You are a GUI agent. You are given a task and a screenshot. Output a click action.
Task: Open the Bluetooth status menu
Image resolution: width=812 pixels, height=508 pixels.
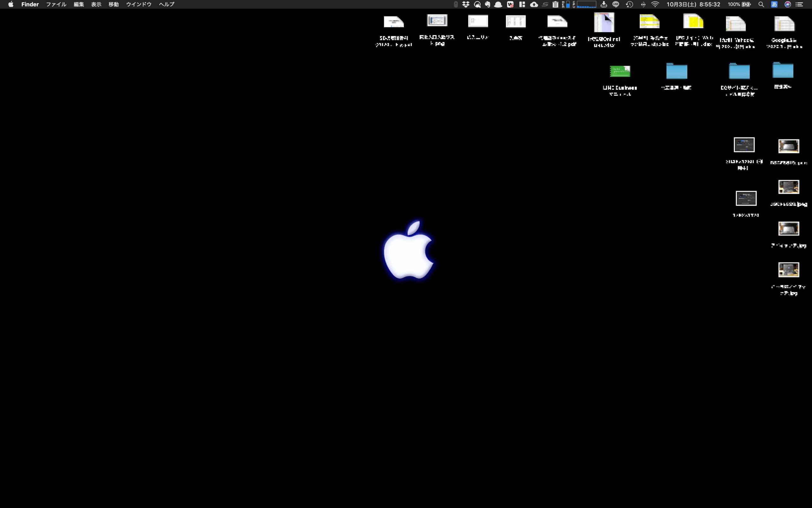click(x=643, y=4)
